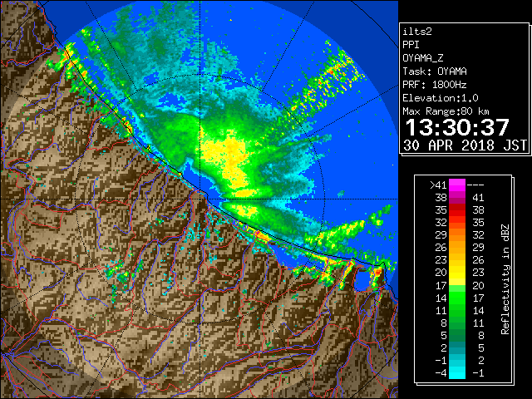Click the magenta swatch in legend
This screenshot has height=399, width=532.
point(457,185)
